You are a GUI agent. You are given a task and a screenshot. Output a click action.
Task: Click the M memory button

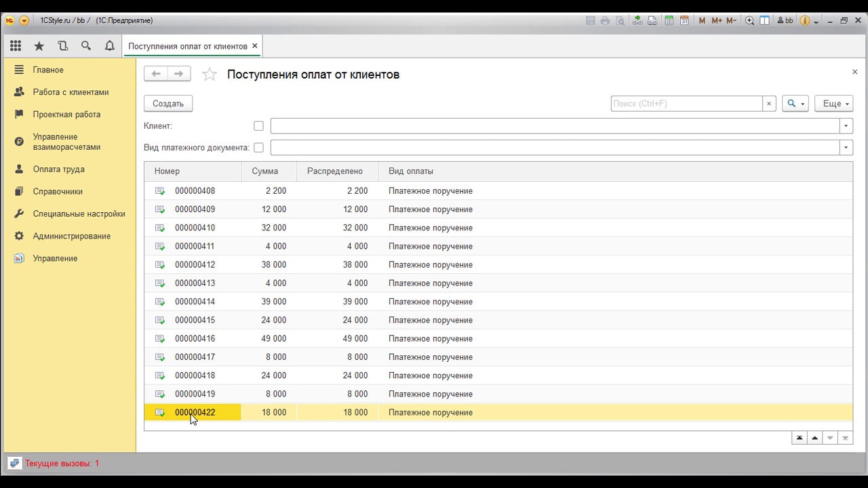702,21
